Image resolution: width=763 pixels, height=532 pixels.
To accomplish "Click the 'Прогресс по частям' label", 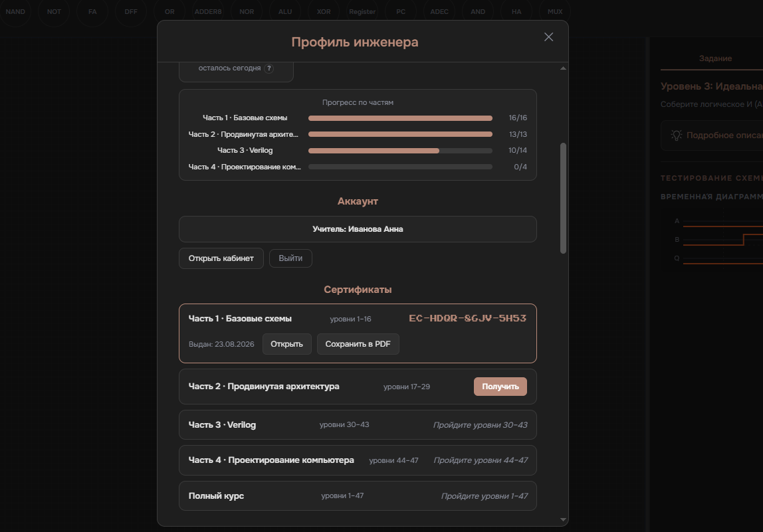I will [358, 102].
